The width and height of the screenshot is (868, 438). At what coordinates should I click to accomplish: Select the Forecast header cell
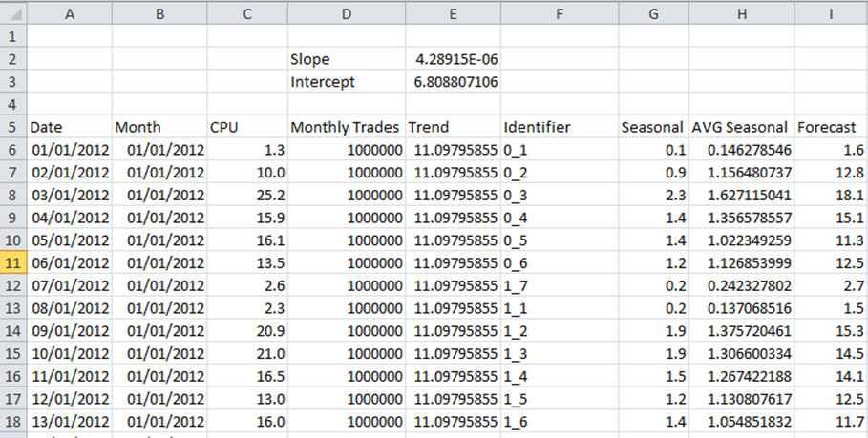point(831,127)
